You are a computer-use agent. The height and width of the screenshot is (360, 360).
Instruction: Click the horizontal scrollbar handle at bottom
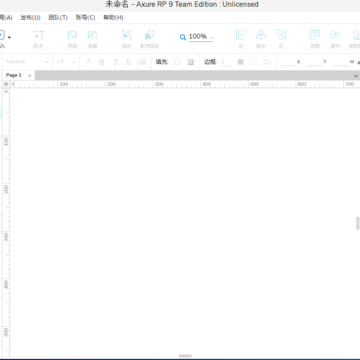click(x=185, y=356)
